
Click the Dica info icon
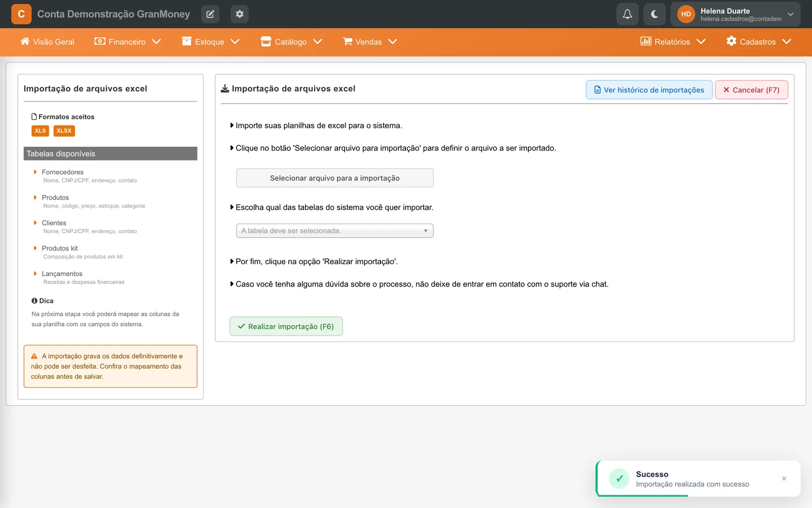(x=35, y=301)
